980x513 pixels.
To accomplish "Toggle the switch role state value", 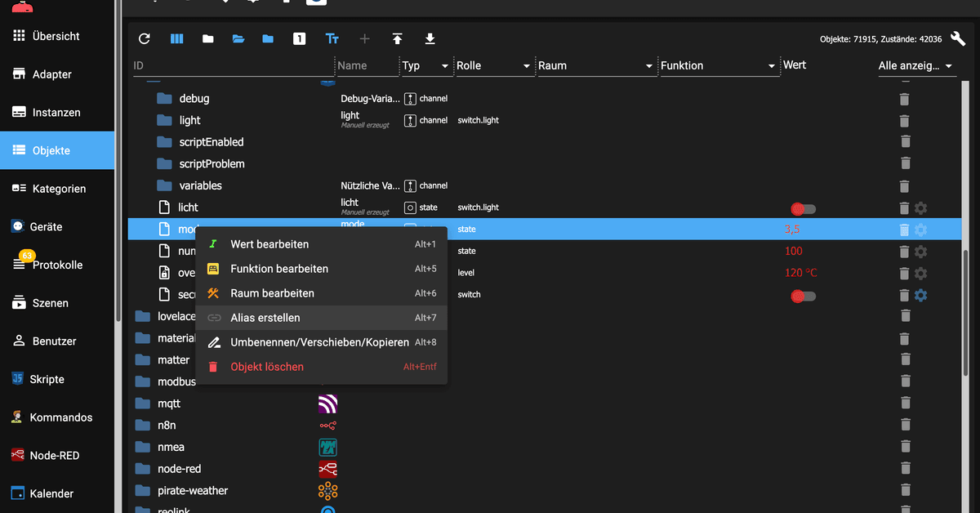I will tap(803, 296).
